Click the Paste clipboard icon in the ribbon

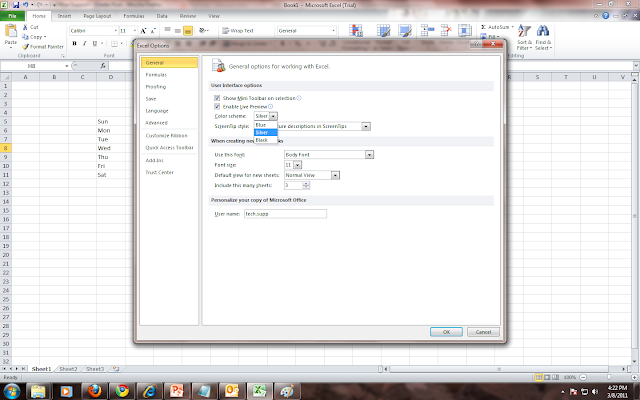click(11, 31)
